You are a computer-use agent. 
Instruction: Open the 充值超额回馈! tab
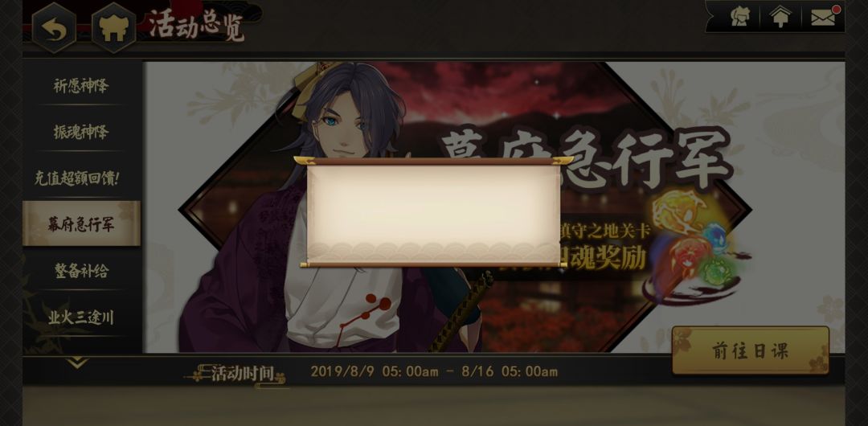(77, 178)
